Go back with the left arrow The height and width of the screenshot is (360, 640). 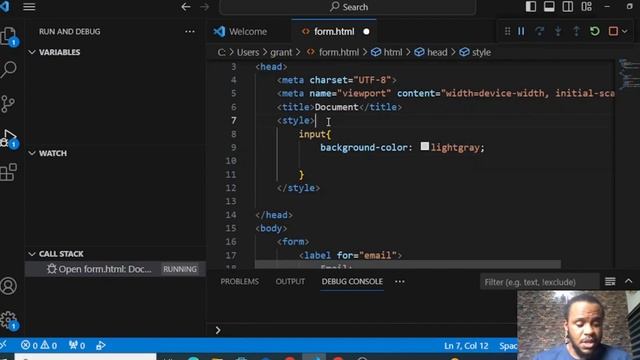pyautogui.click(x=186, y=7)
